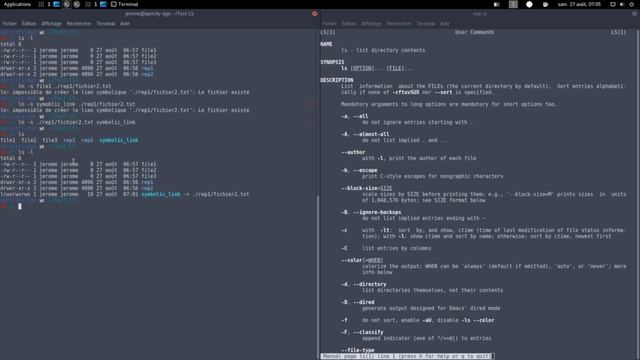Click 'ls [OPTION]... [FILE]...' synopsis line
Image resolution: width=640 pixels, height=360 pixels.
(377, 68)
